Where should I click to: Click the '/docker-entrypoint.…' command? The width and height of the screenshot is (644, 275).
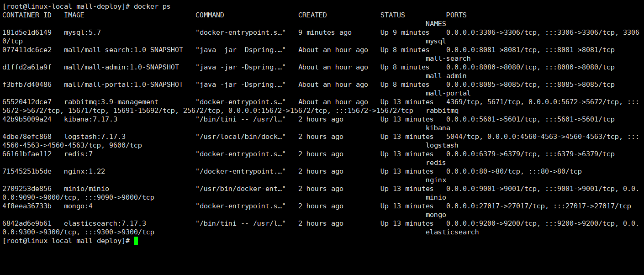click(241, 171)
